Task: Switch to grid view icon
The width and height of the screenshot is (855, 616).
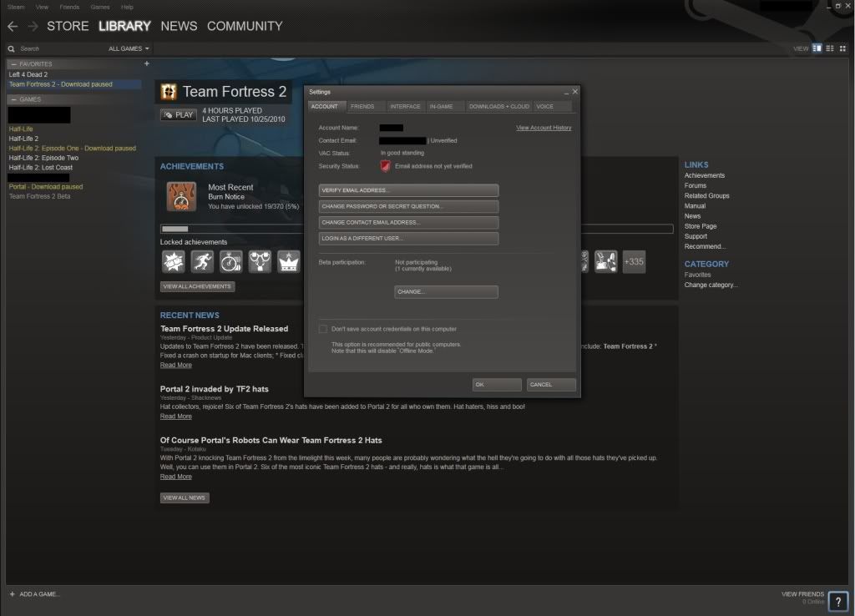Action: (x=842, y=48)
